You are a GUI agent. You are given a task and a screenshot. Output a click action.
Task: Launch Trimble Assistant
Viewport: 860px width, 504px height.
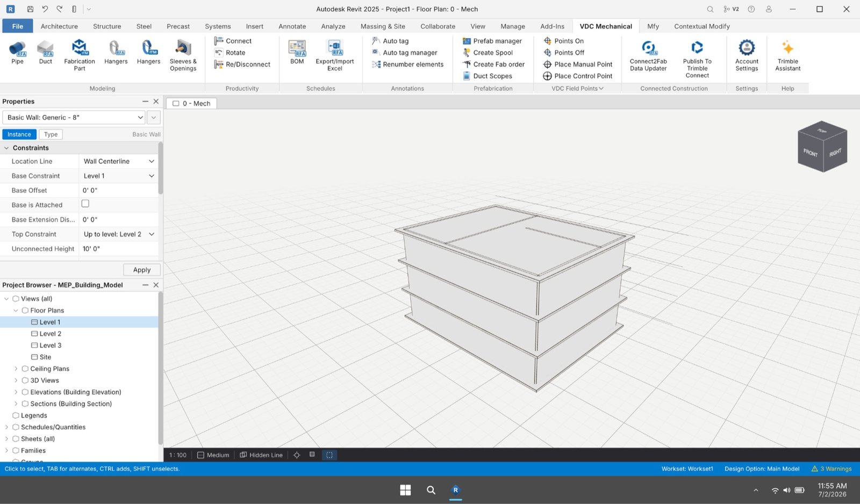[x=788, y=55]
